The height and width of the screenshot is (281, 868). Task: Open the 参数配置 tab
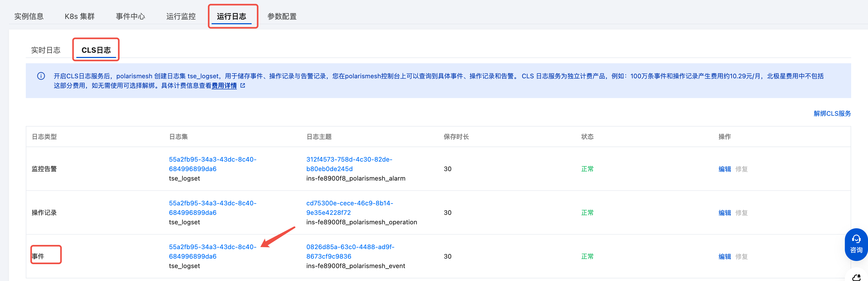(x=282, y=16)
